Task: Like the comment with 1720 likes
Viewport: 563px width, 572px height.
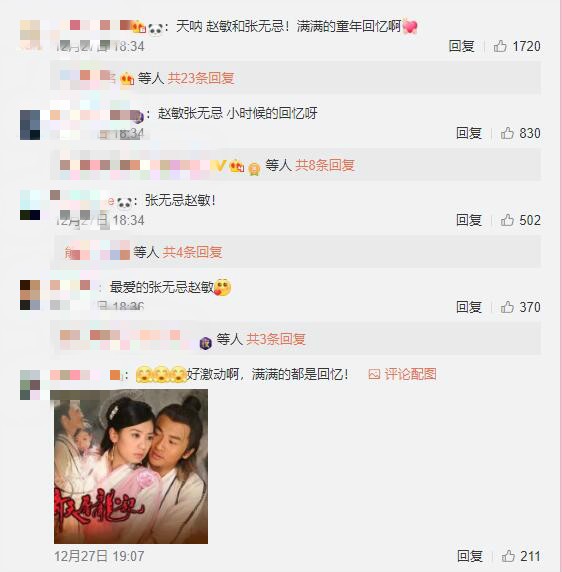Action: (500, 46)
